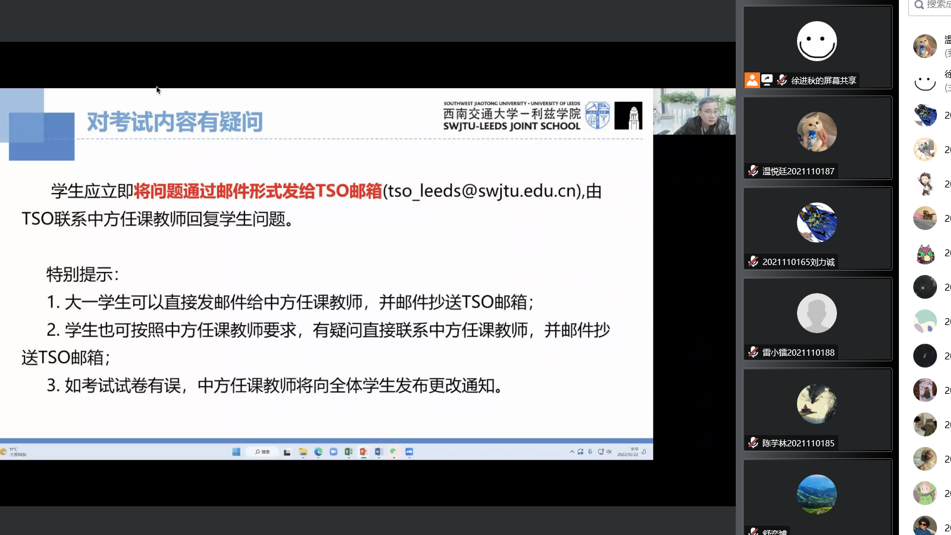
Task: Select 陈芋林's avatar video tile
Action: (817, 403)
